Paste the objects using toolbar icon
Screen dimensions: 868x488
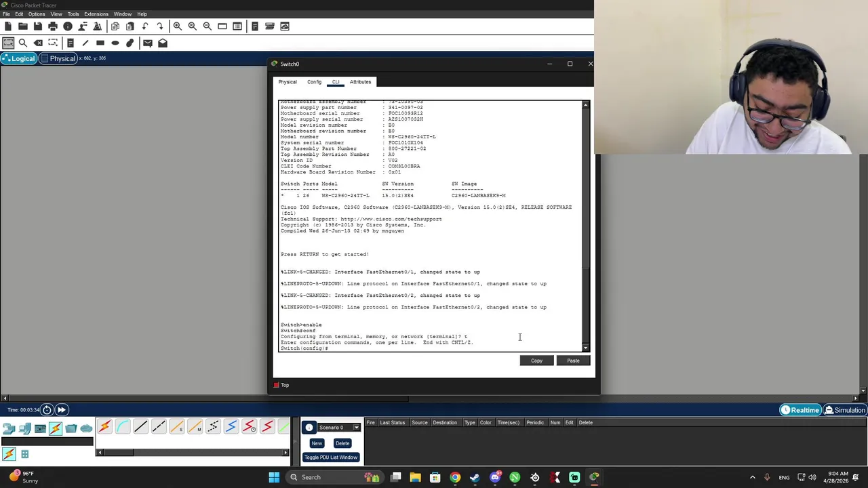click(x=130, y=26)
